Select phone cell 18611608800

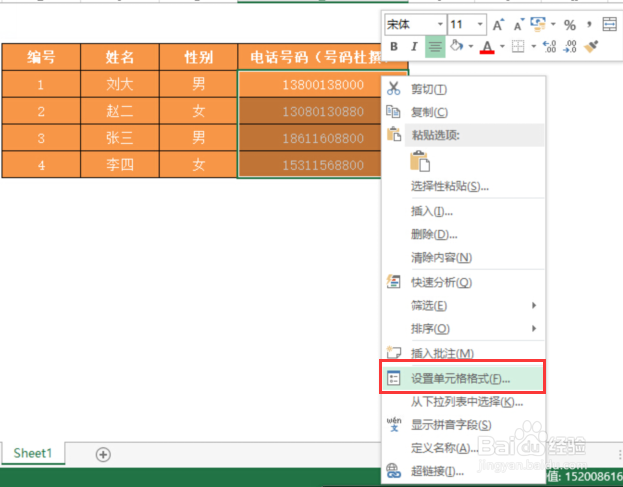pyautogui.click(x=310, y=138)
